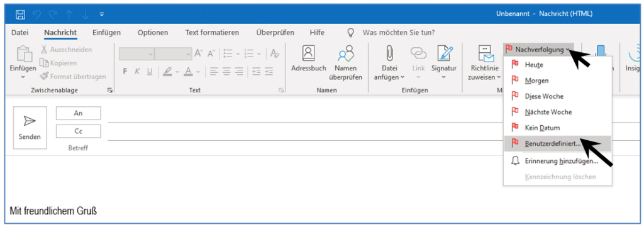The image size is (644, 227).
Task: Toggle italic K formatting
Action: (137, 72)
